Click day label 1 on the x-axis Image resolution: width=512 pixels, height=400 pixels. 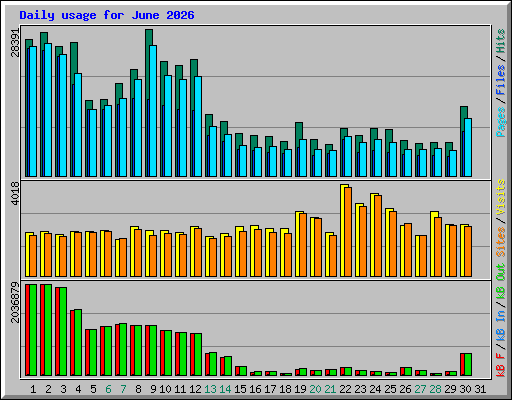(x=33, y=389)
